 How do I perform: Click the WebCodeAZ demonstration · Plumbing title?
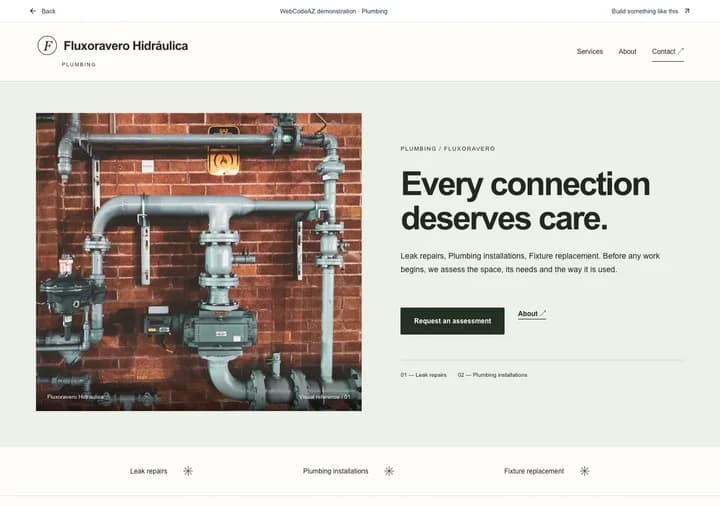click(333, 11)
